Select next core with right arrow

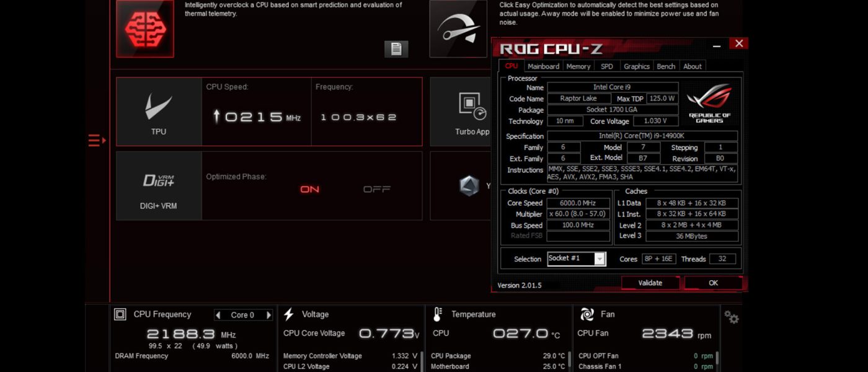pos(268,315)
